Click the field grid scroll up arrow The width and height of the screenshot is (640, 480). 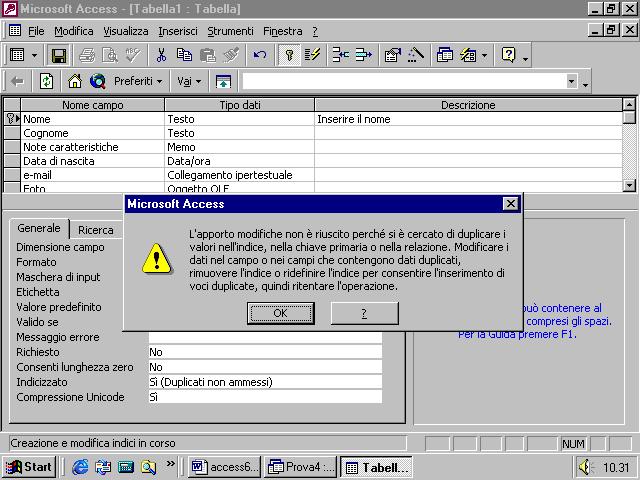tap(629, 104)
